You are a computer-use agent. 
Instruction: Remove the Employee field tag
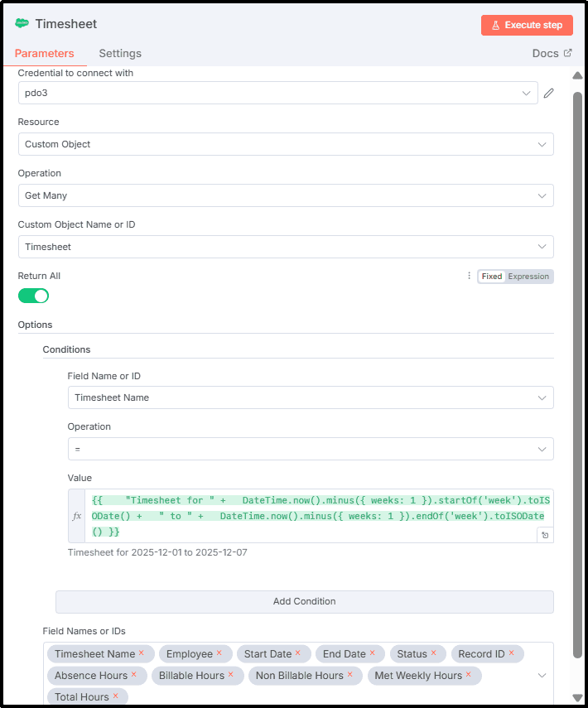pos(219,653)
